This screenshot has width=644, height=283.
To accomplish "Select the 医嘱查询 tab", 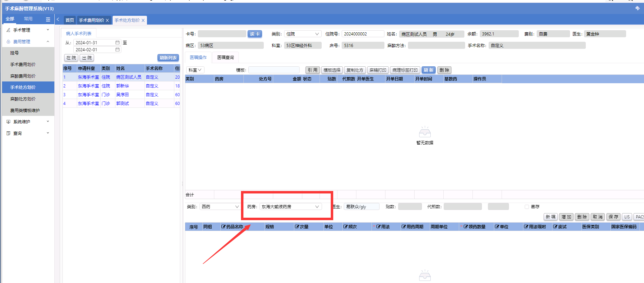I will [226, 58].
